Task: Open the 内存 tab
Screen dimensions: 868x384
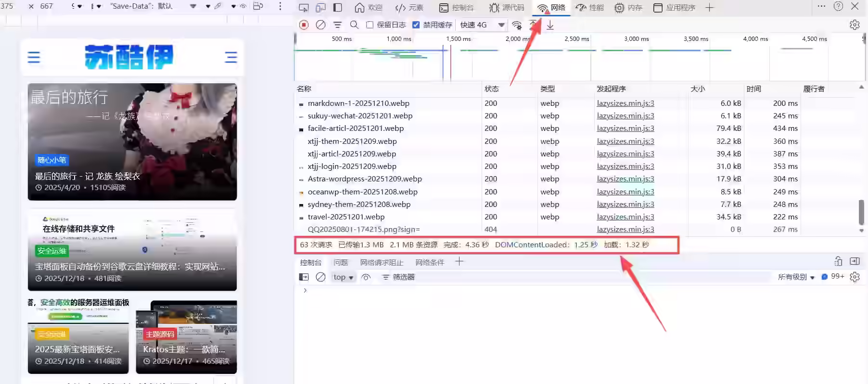Action: (628, 8)
